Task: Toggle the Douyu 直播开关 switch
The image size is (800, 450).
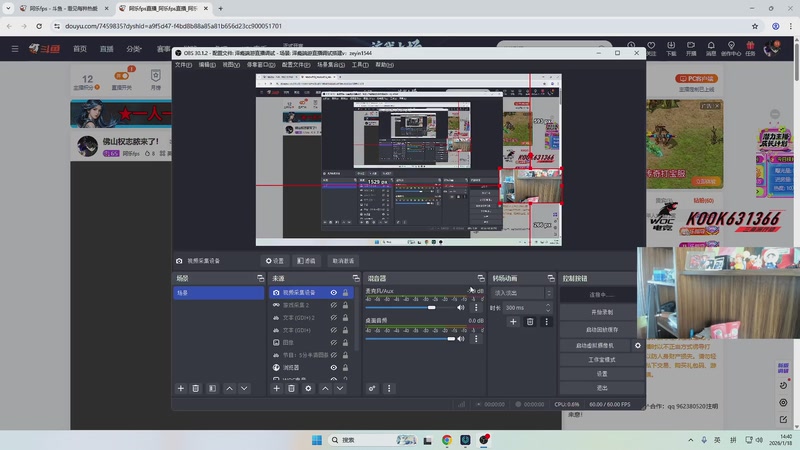Action: (x=122, y=76)
